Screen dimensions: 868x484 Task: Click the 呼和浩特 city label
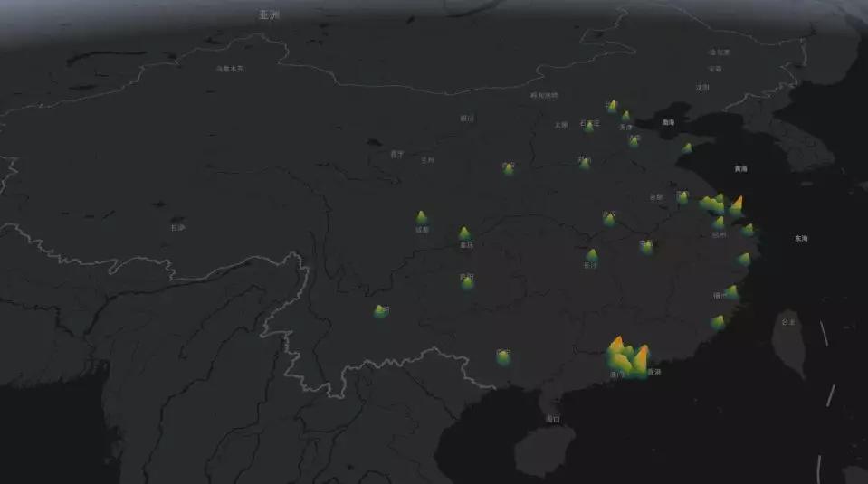pos(544,95)
